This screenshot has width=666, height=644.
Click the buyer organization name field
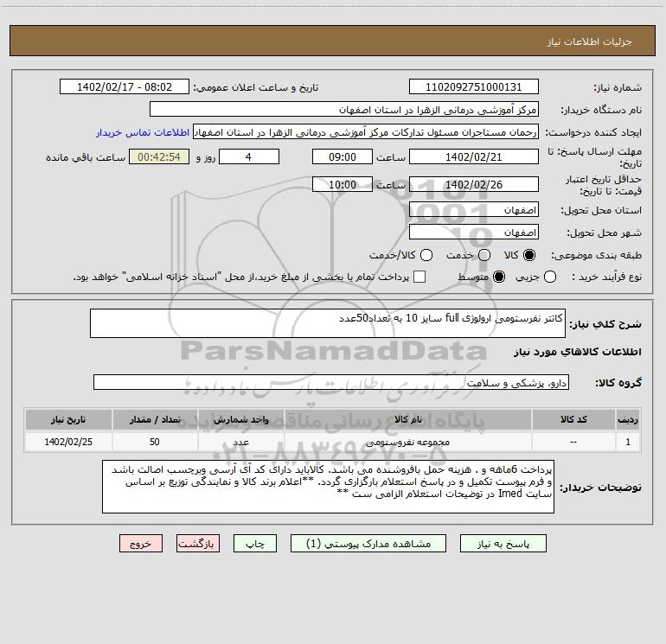[344, 110]
